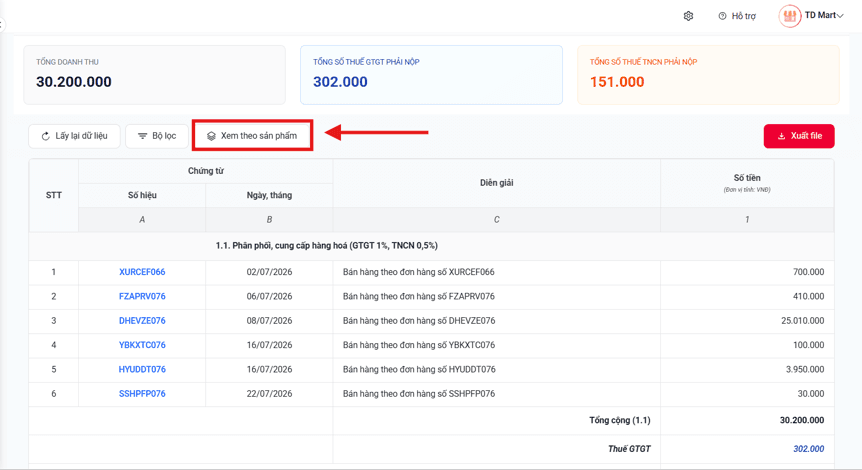
Task: Click the Tổng doanh thu summary card
Action: [154, 75]
